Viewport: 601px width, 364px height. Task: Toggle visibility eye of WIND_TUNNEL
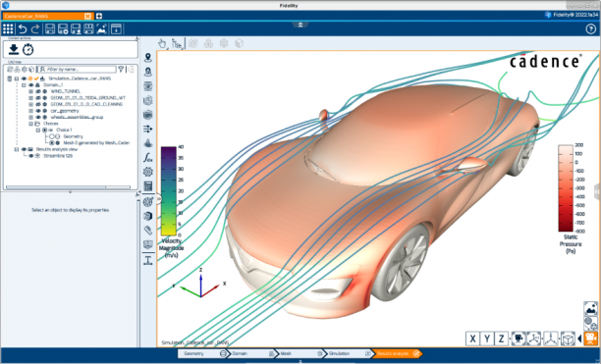[x=38, y=91]
